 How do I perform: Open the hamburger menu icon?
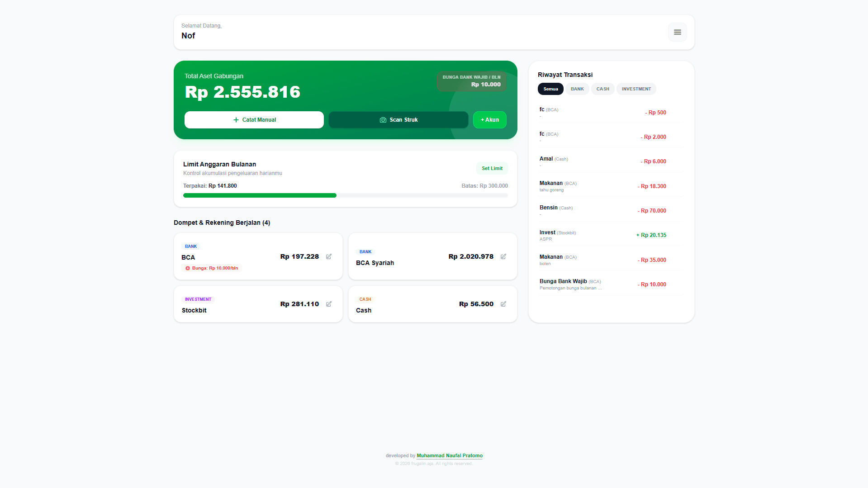tap(677, 32)
